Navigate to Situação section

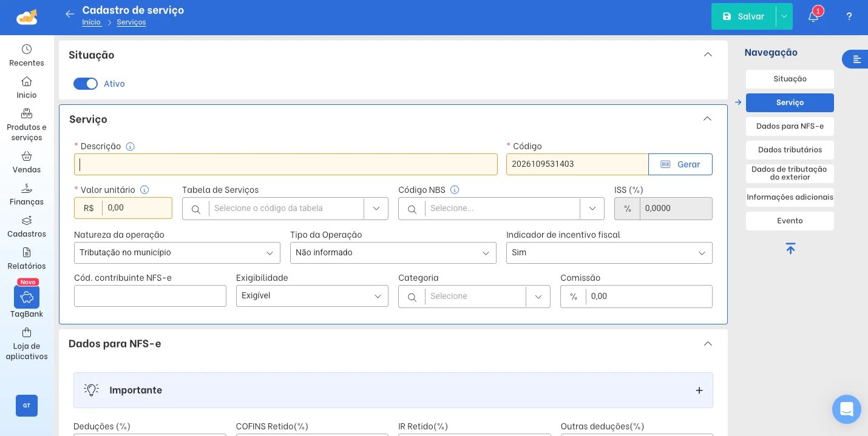tap(790, 79)
